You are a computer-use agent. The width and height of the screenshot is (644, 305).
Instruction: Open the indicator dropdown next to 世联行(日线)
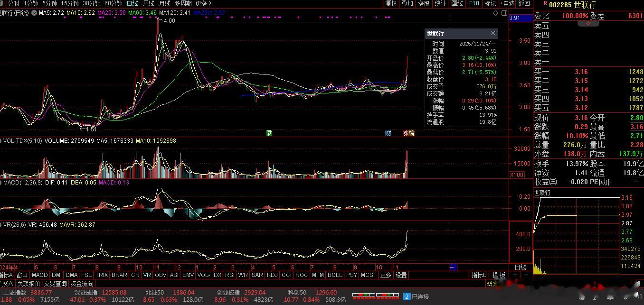[x=34, y=13]
